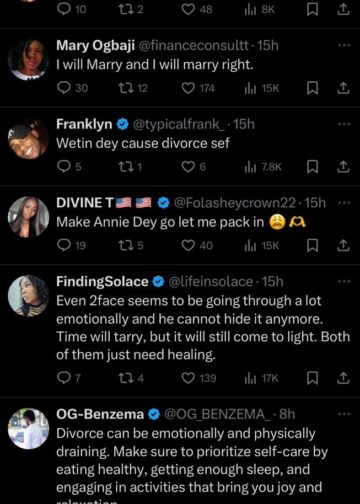Open DIVINE T's profile picture
Viewport: 360px width, 504px height.
point(28,217)
